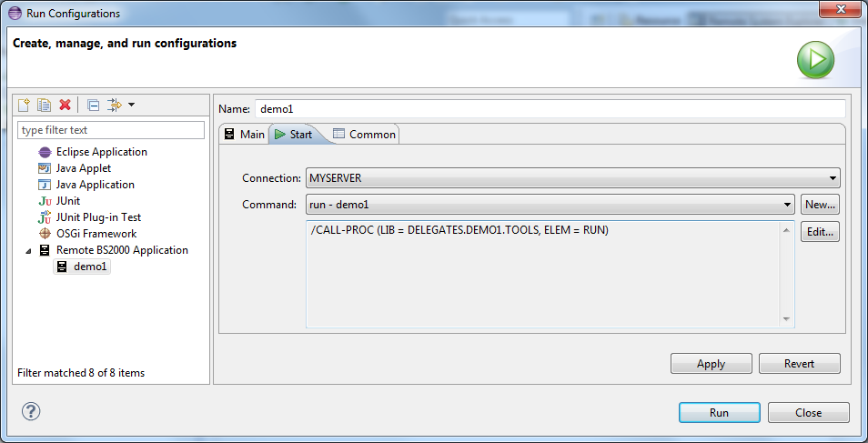Switch to the Main tab
Image resolution: width=868 pixels, height=443 pixels.
[244, 135]
